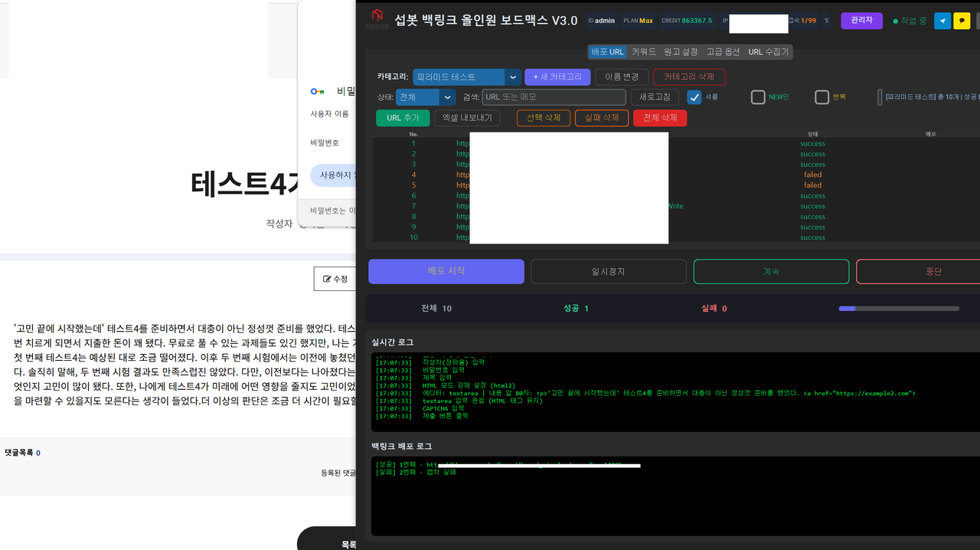Enable the 반복 checkbox
The height and width of the screenshot is (550, 980).
click(x=822, y=97)
